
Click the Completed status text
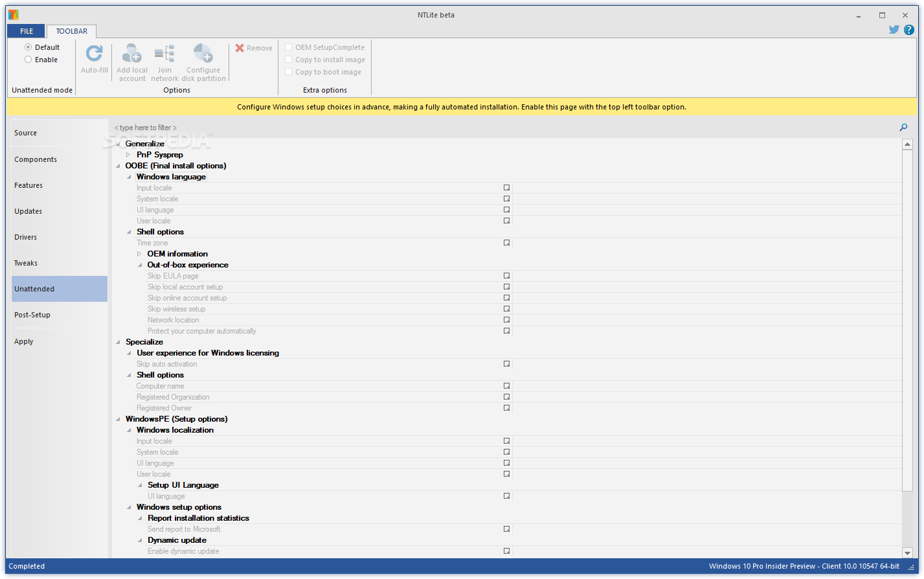pyautogui.click(x=27, y=566)
